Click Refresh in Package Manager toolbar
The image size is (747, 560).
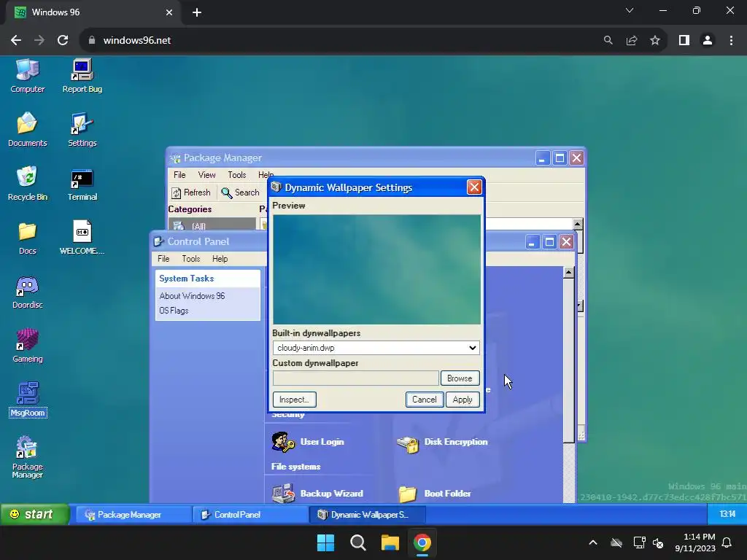click(x=190, y=192)
